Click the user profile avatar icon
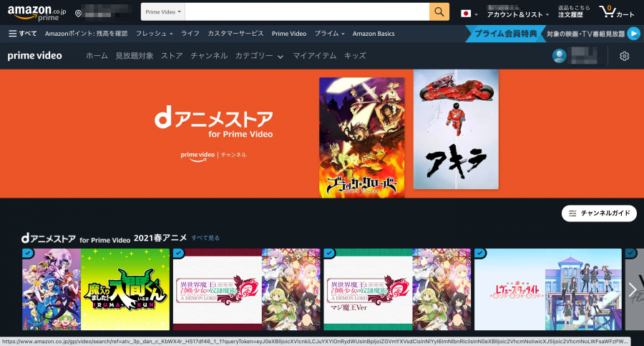Image resolution: width=644 pixels, height=346 pixels. click(559, 56)
